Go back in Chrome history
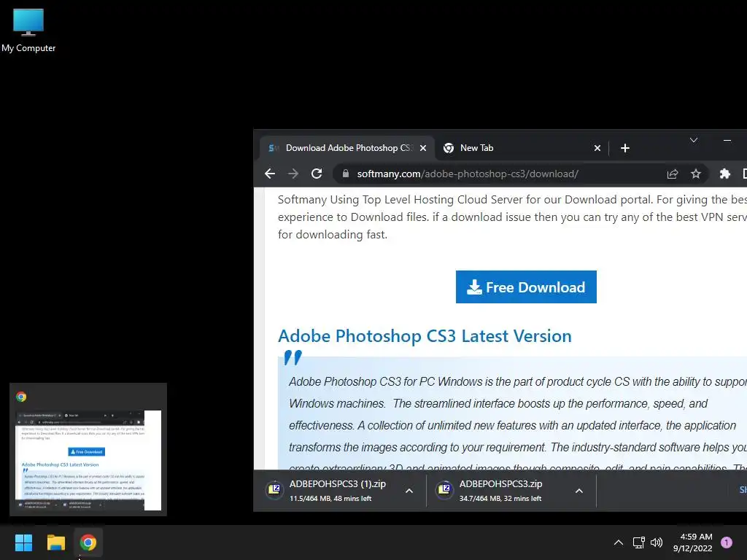747x560 pixels. pyautogui.click(x=270, y=174)
